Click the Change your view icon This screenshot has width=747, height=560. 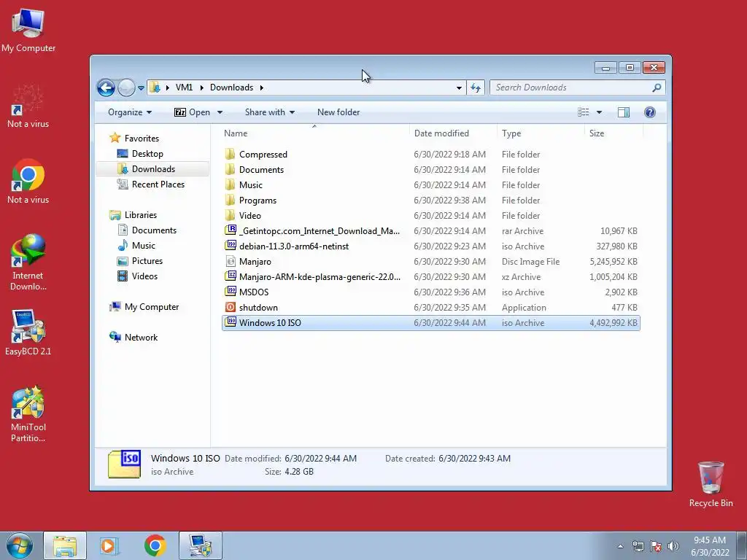coord(583,112)
